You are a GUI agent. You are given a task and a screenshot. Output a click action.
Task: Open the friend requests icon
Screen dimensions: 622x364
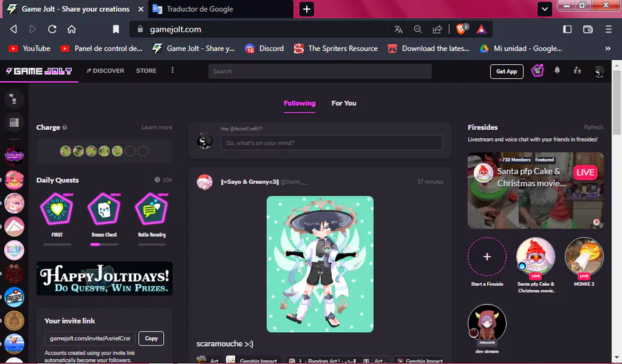click(578, 70)
